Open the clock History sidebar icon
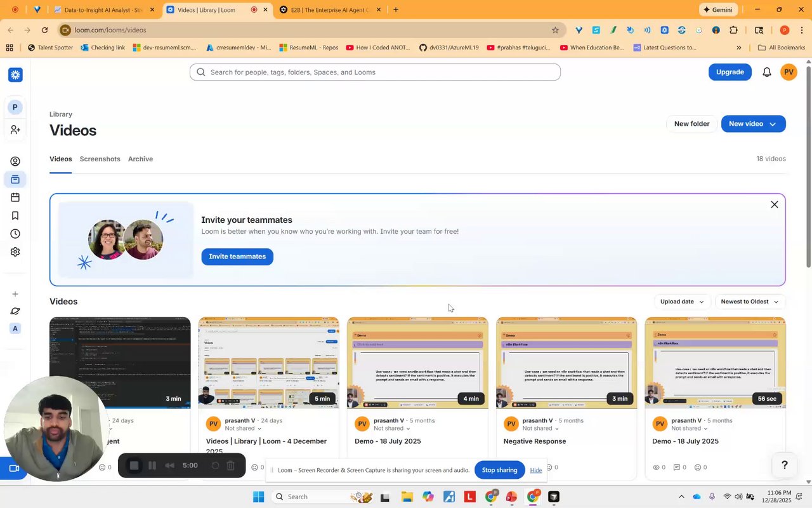This screenshot has width=812, height=508. (15, 234)
